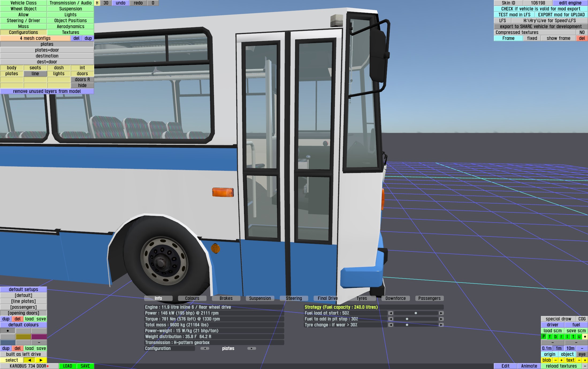Click the blob plus size button
Viewport: 588px width, 369px height.
561,360
